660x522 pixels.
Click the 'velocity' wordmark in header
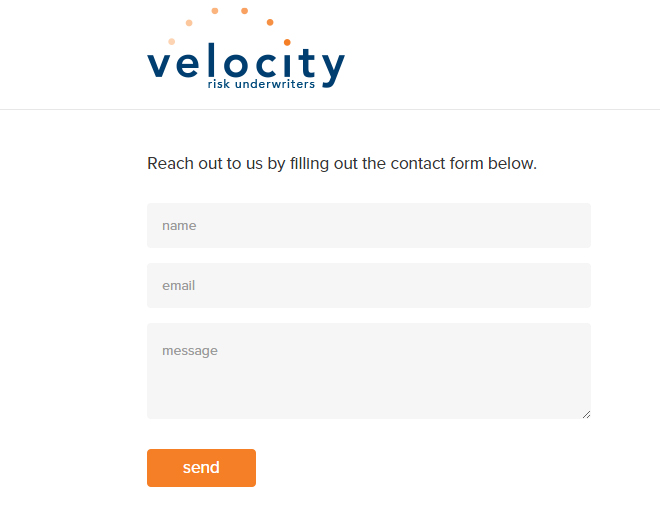pos(246,63)
